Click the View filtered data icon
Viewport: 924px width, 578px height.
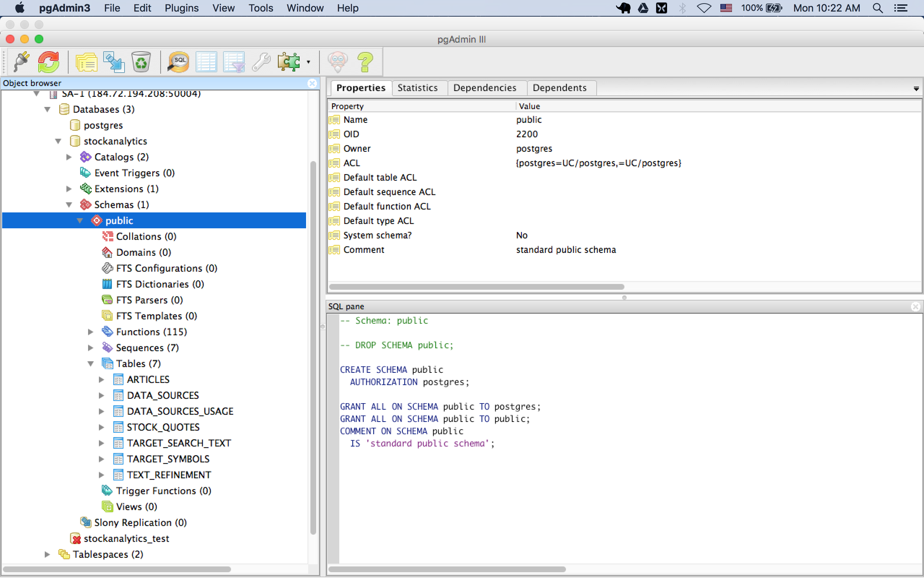234,61
